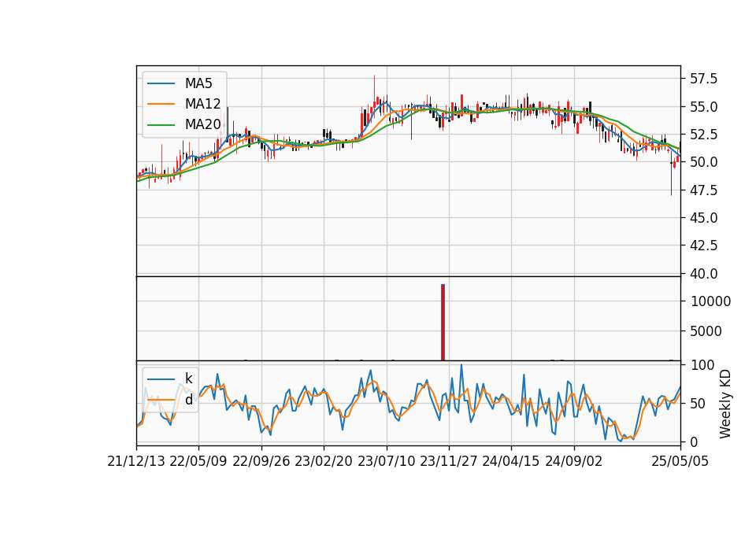Click the 23/02/20 date label

click(324, 461)
